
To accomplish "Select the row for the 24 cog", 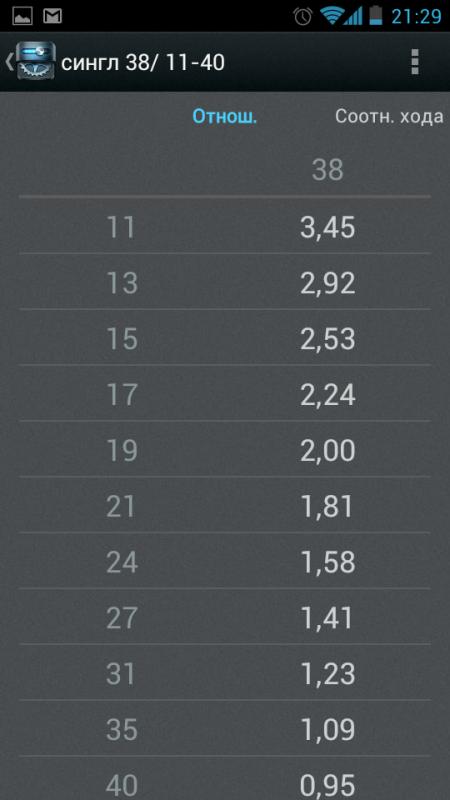I will pos(224,561).
